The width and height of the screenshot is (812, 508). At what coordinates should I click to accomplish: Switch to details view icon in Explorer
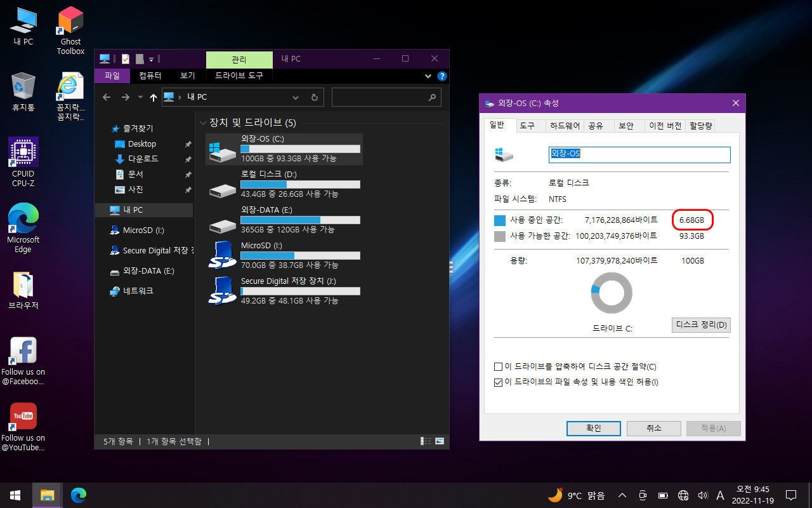(426, 441)
